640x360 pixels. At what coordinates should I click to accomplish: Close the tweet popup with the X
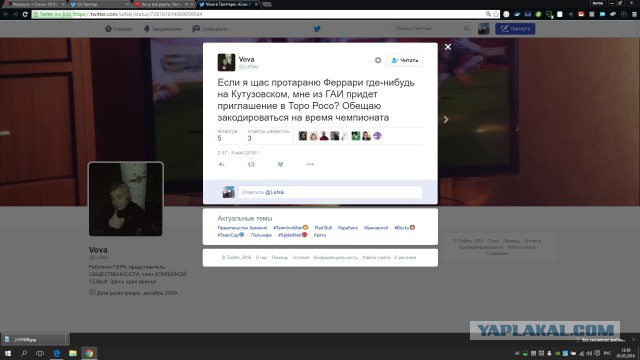(x=448, y=47)
